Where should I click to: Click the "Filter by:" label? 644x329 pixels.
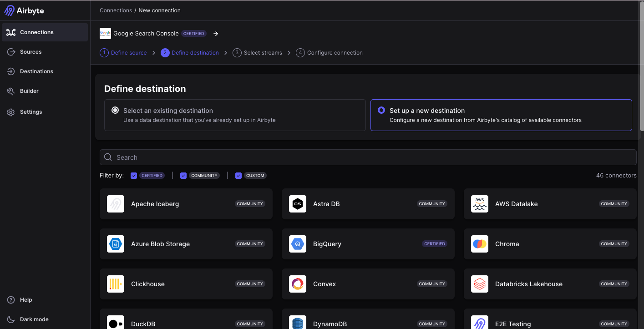click(112, 176)
